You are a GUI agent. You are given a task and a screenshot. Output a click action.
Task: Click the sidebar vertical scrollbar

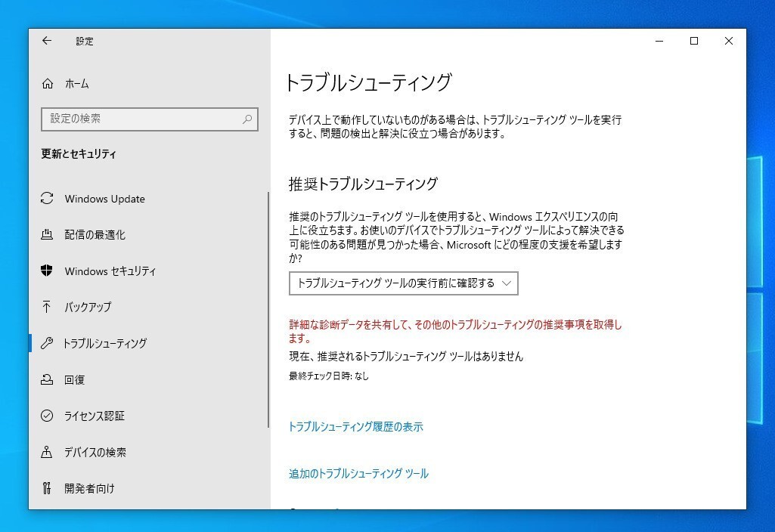coord(268,310)
